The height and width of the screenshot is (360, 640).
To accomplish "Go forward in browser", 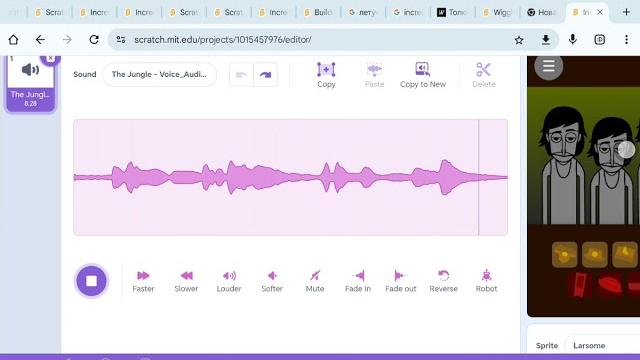I will click(67, 40).
